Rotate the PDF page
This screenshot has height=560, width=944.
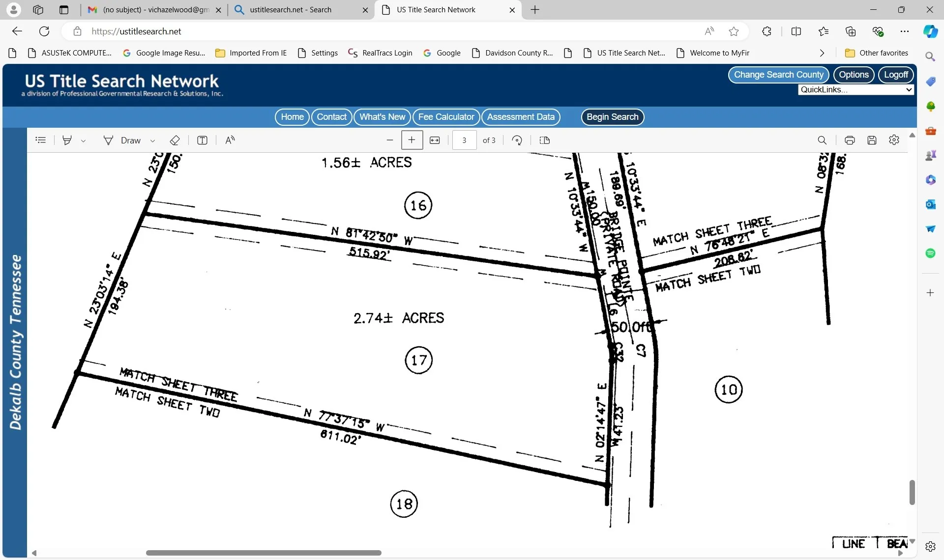(x=517, y=140)
